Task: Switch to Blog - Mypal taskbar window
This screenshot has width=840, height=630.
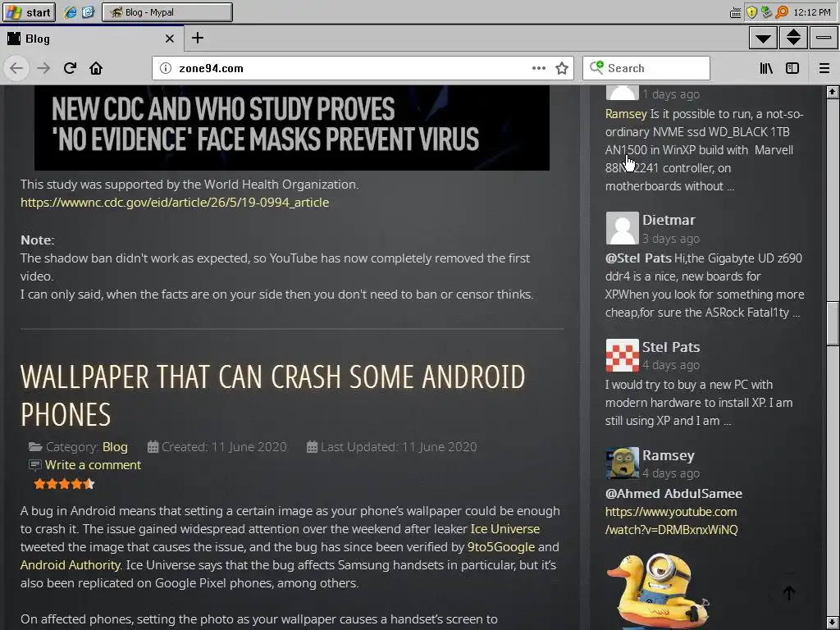Action: [x=167, y=11]
